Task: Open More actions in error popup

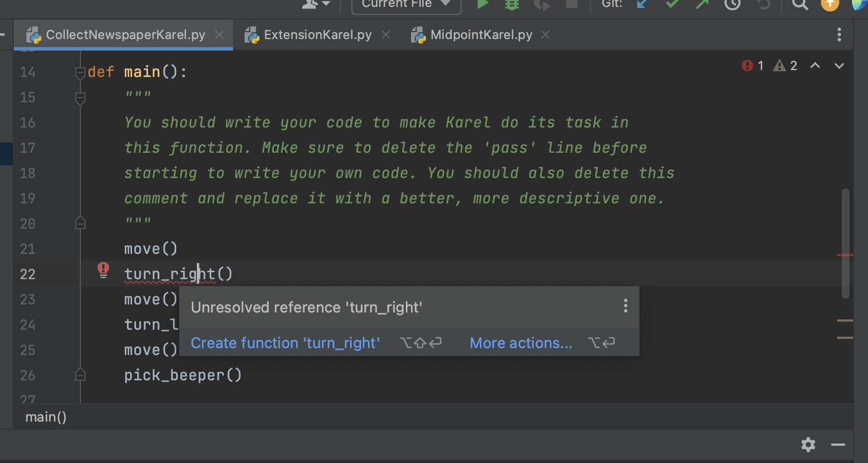Action: click(x=521, y=343)
